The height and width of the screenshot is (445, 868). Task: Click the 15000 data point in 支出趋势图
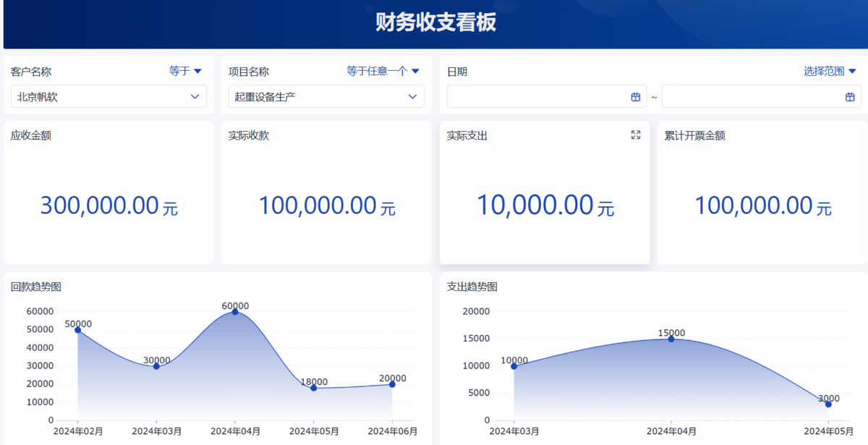point(671,339)
